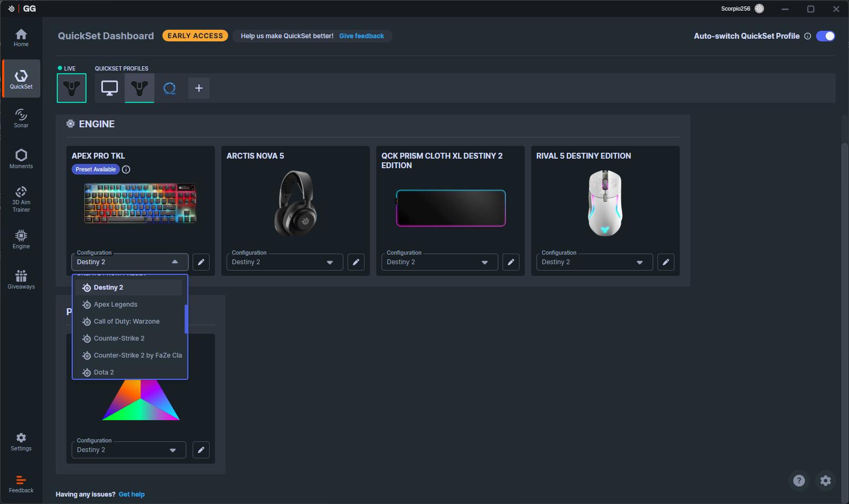The image size is (849, 504).
Task: Open QcK Prism Cloth XL configuration dropdown
Action: pos(484,262)
